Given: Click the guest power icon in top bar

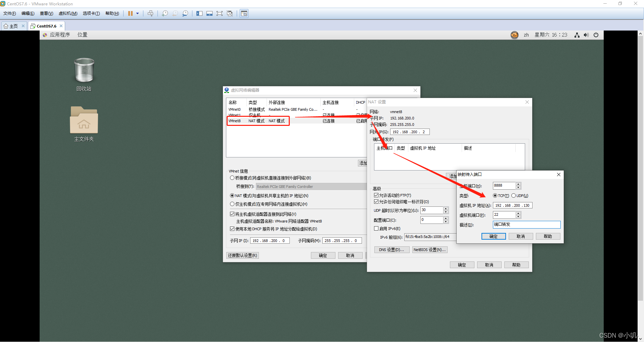Looking at the screenshot, I should (x=596, y=35).
